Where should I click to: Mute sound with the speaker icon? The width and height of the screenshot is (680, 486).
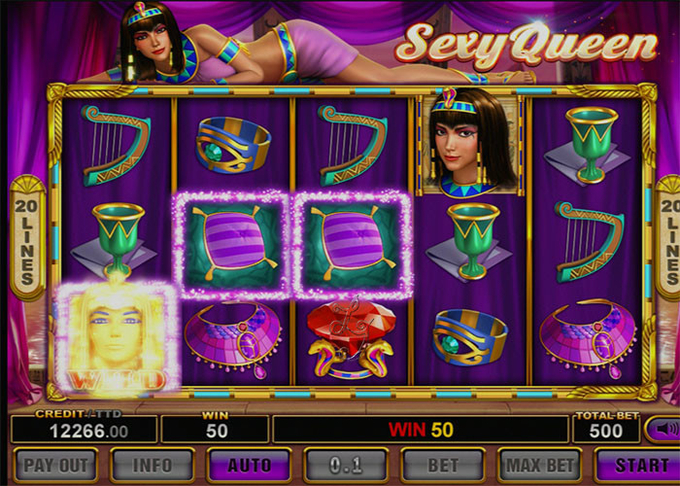(663, 429)
